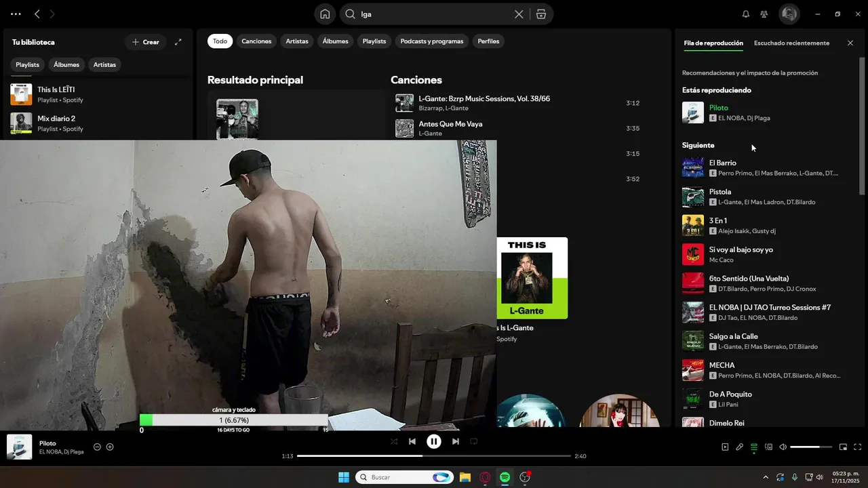Select the Perfiles search filter

(x=488, y=41)
